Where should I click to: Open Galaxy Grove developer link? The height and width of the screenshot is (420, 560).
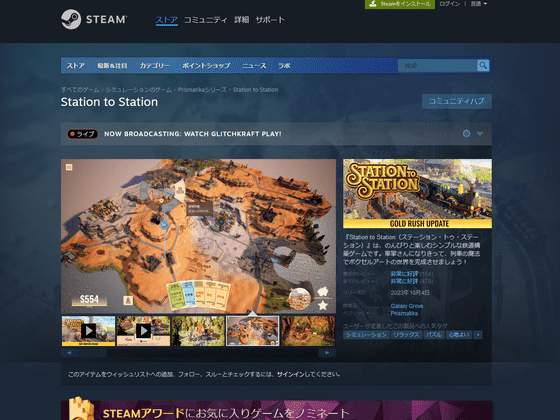point(407,306)
